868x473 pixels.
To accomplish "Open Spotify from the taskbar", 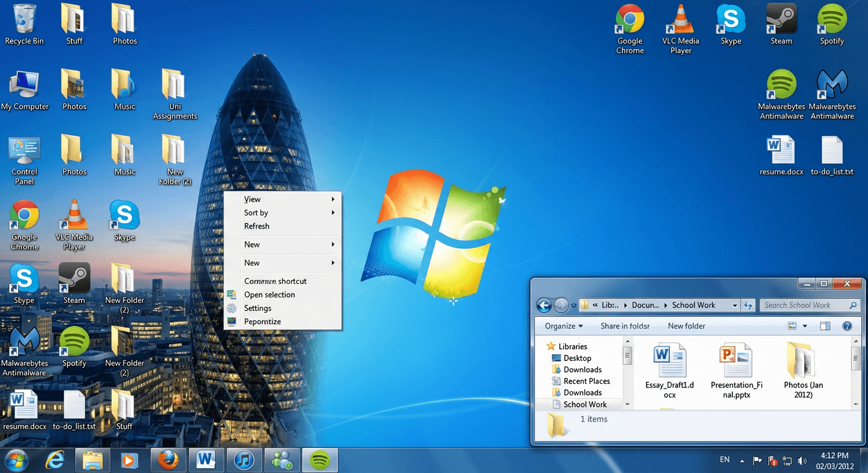I will tap(319, 460).
